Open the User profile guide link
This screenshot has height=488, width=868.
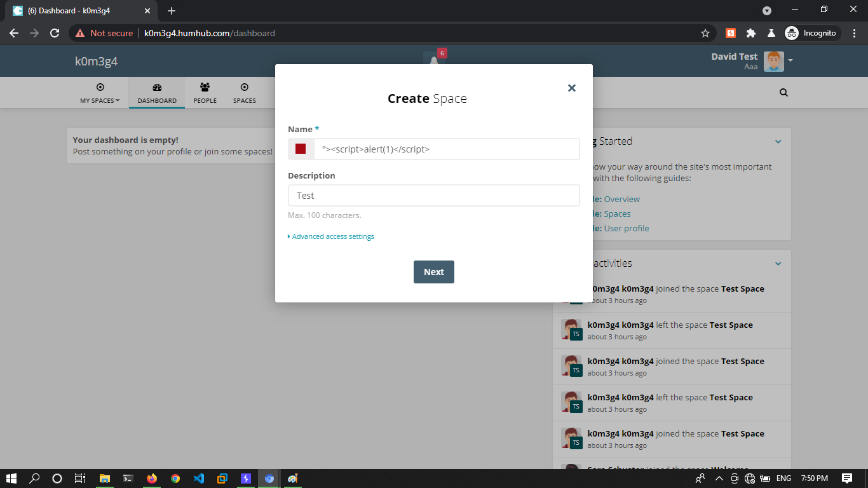pos(627,228)
